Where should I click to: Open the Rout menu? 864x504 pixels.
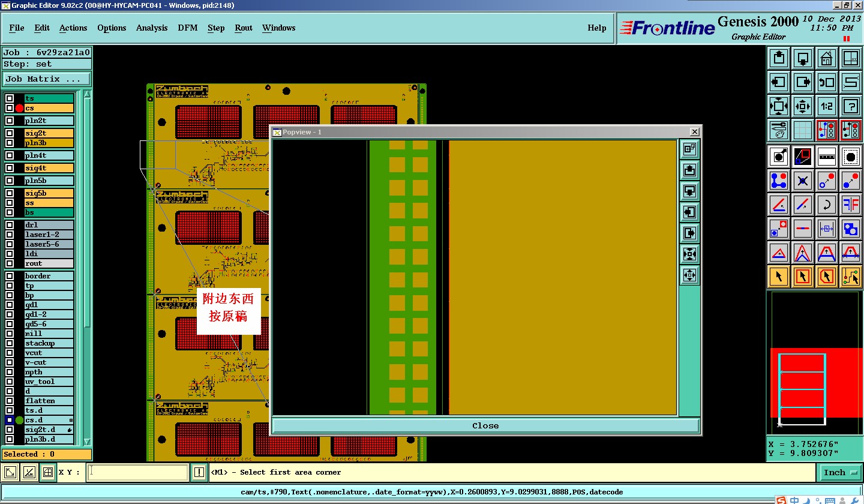click(244, 28)
